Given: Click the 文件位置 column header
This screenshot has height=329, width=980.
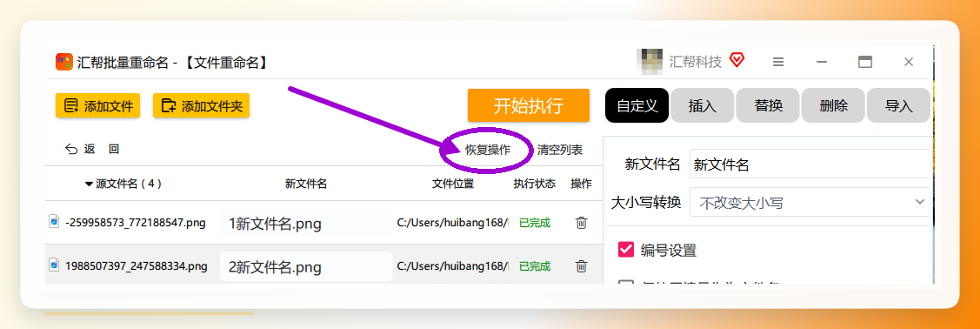Looking at the screenshot, I should (x=453, y=184).
